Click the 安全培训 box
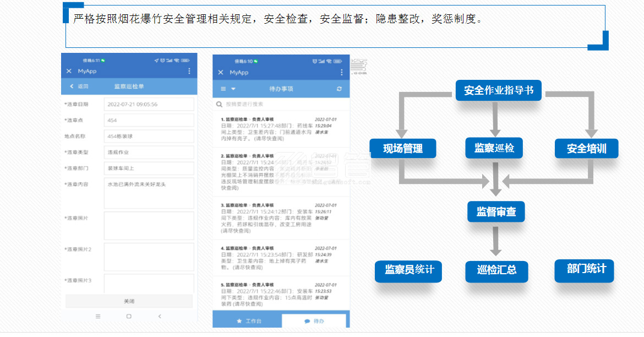 click(x=587, y=148)
